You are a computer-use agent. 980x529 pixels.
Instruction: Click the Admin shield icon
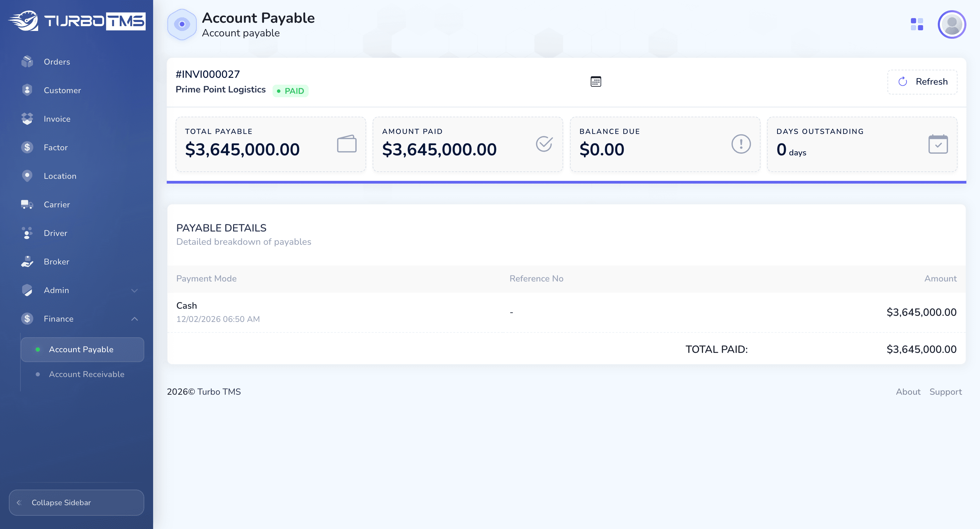coord(27,290)
